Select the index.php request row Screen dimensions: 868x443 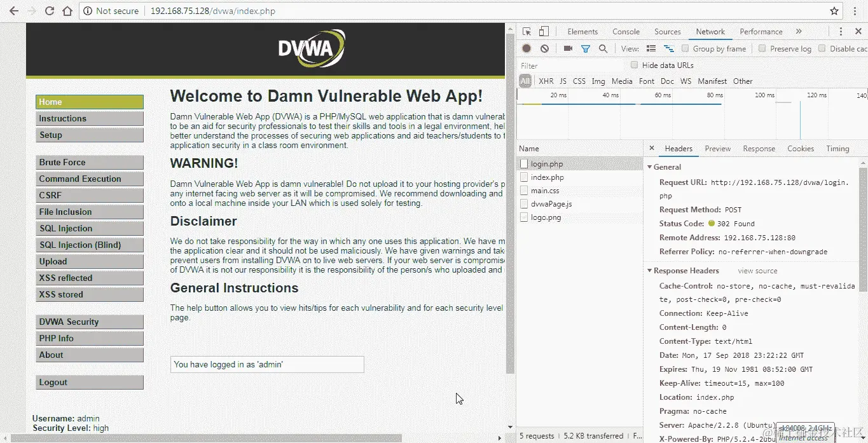point(580,177)
